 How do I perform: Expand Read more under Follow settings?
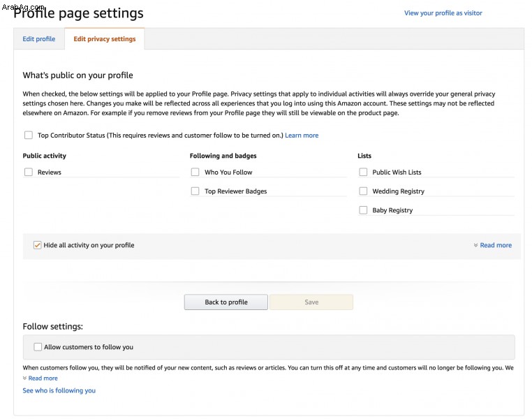coord(43,378)
